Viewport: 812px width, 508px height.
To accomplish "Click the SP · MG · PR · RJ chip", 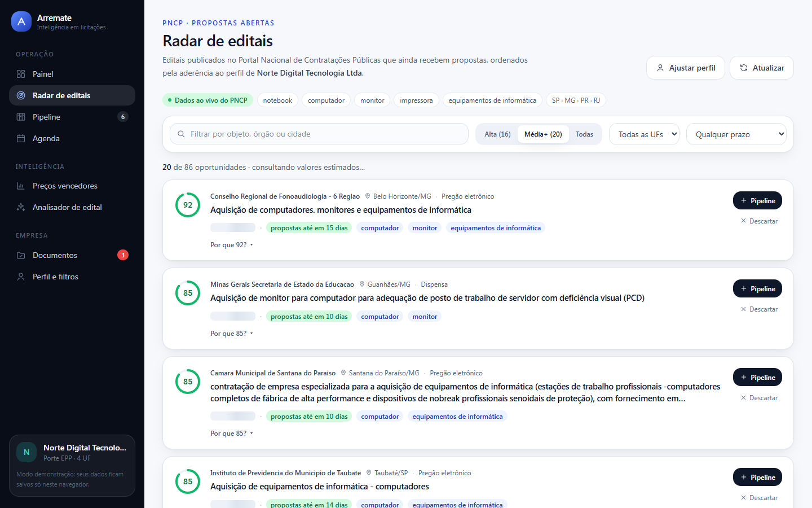I will pyautogui.click(x=576, y=100).
